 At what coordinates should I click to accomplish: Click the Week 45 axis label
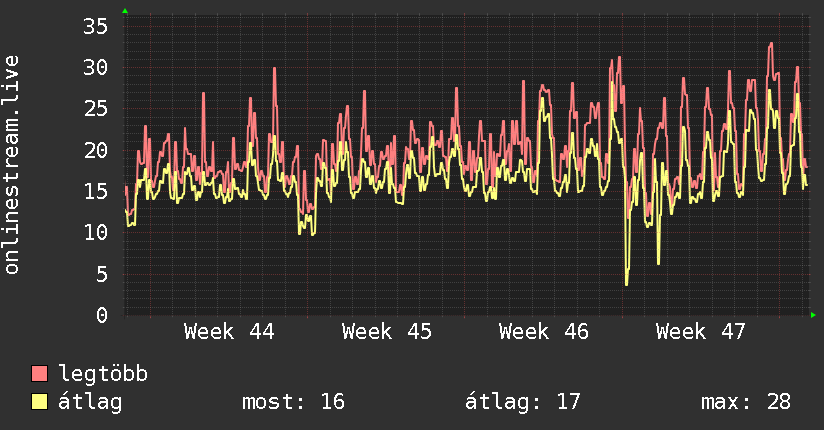click(387, 332)
